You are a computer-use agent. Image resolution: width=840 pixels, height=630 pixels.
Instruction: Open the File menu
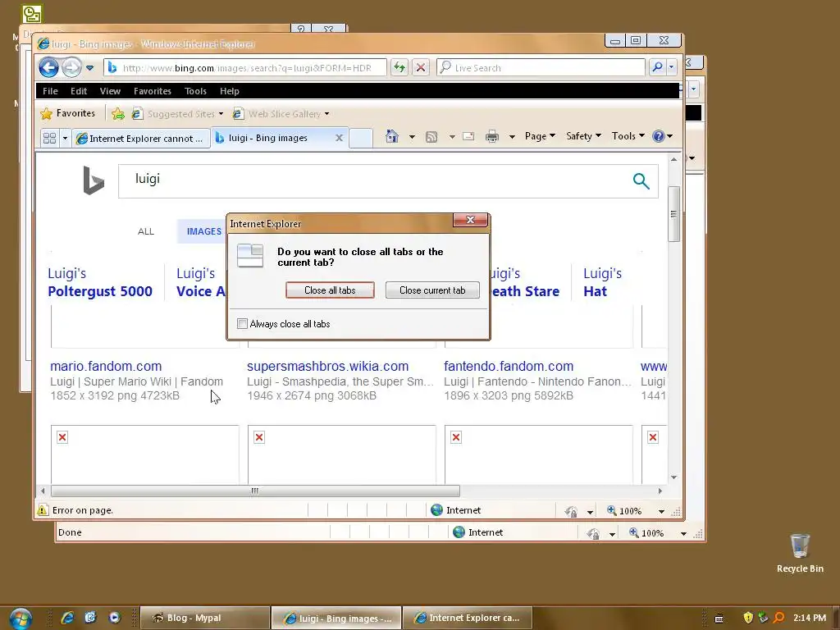[x=50, y=91]
